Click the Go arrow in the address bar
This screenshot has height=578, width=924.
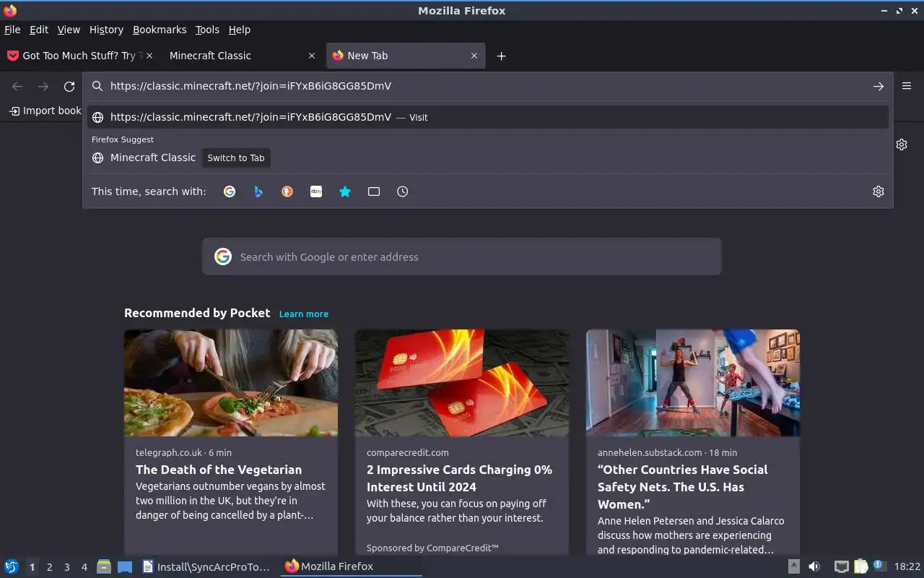[x=878, y=86]
